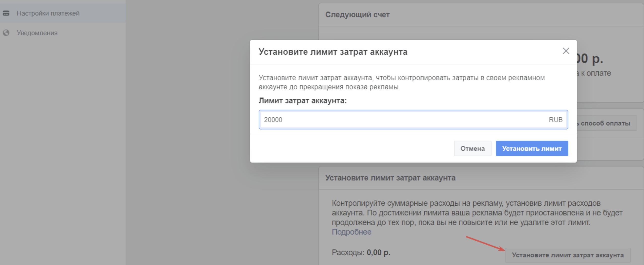Click the background Установите лимит затрат аккаунта button

[x=568, y=255]
